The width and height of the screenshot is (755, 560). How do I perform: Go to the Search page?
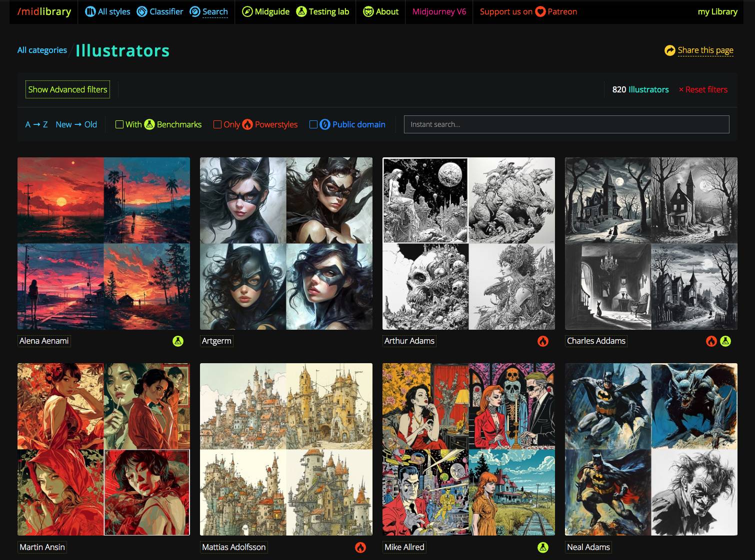pos(209,11)
